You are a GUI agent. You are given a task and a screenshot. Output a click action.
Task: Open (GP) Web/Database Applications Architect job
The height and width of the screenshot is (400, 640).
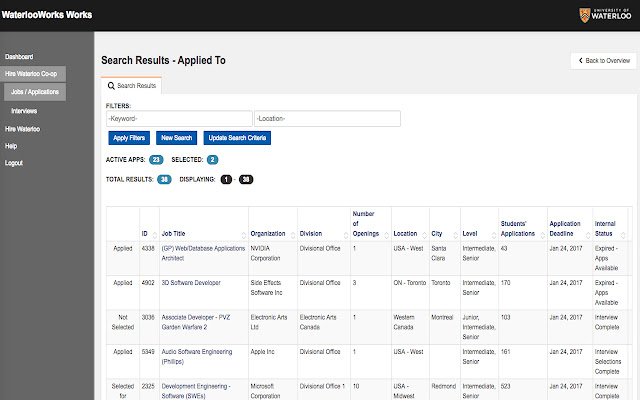pos(203,253)
